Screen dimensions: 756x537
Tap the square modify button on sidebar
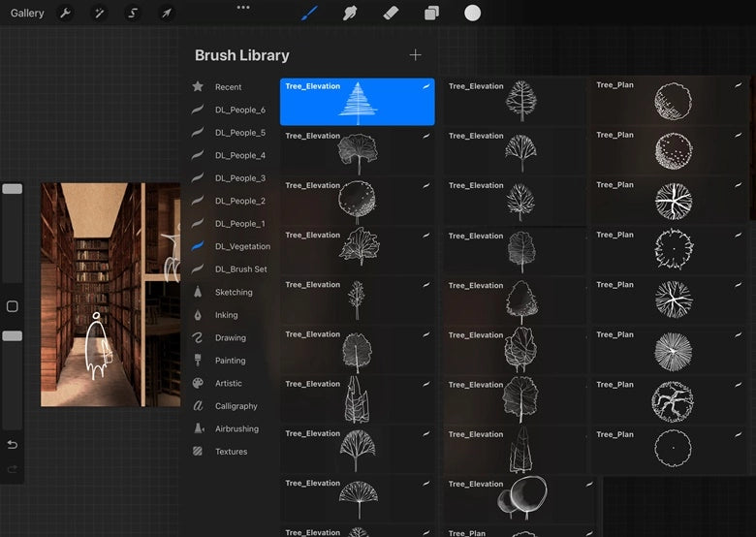pos(12,306)
